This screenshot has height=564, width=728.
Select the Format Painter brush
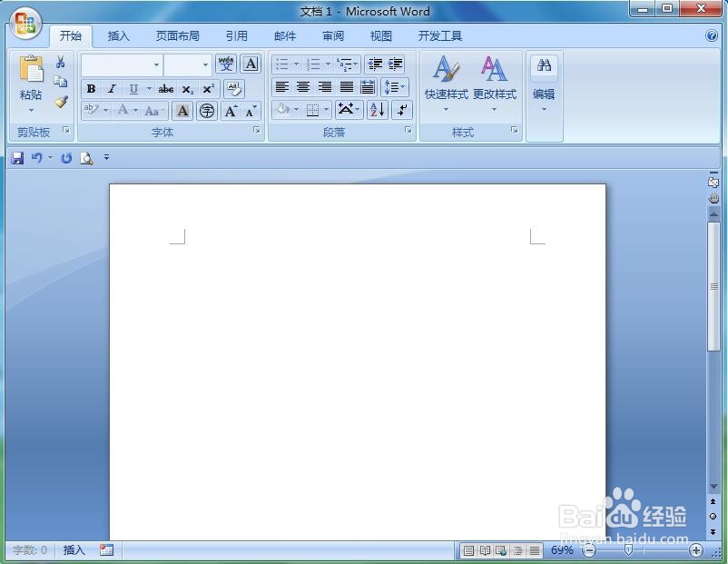[x=60, y=102]
